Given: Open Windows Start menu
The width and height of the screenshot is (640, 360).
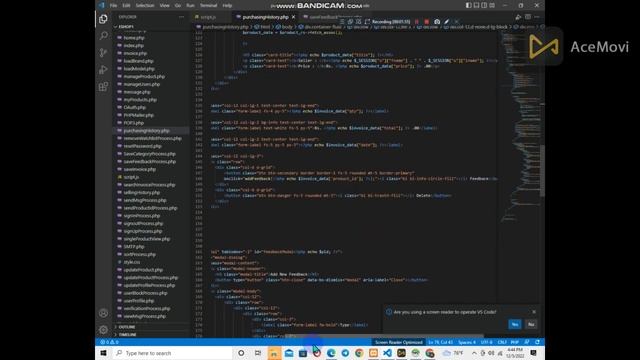Looking at the screenshot, I should pyautogui.click(x=103, y=353).
